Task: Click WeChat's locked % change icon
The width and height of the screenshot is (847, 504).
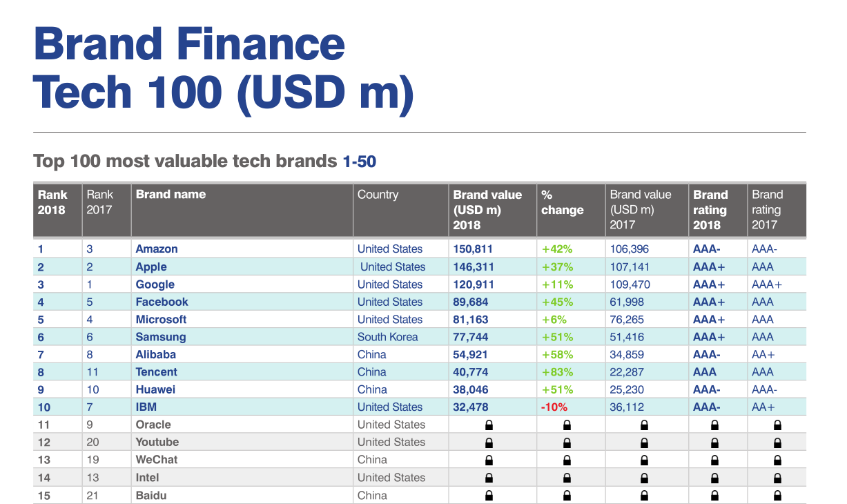Action: [x=567, y=461]
